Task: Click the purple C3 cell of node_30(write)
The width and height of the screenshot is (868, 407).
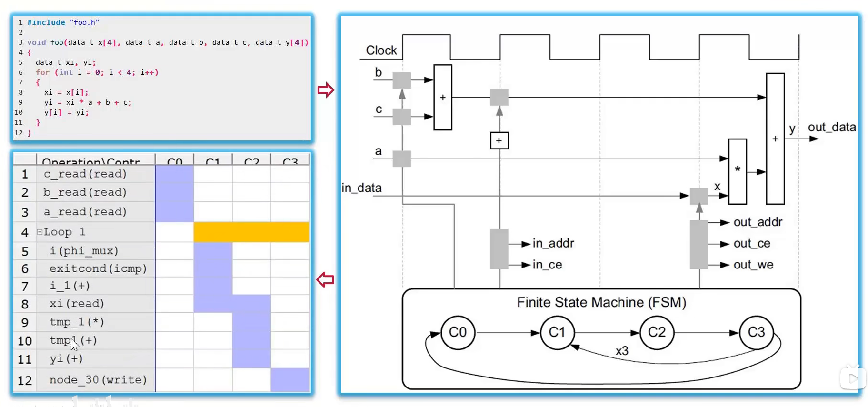Action: coord(290,380)
